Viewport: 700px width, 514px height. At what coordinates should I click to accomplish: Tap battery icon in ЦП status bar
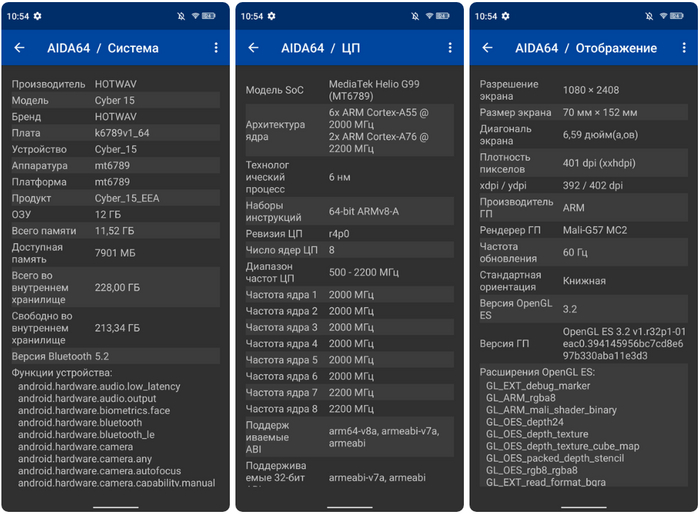[443, 16]
